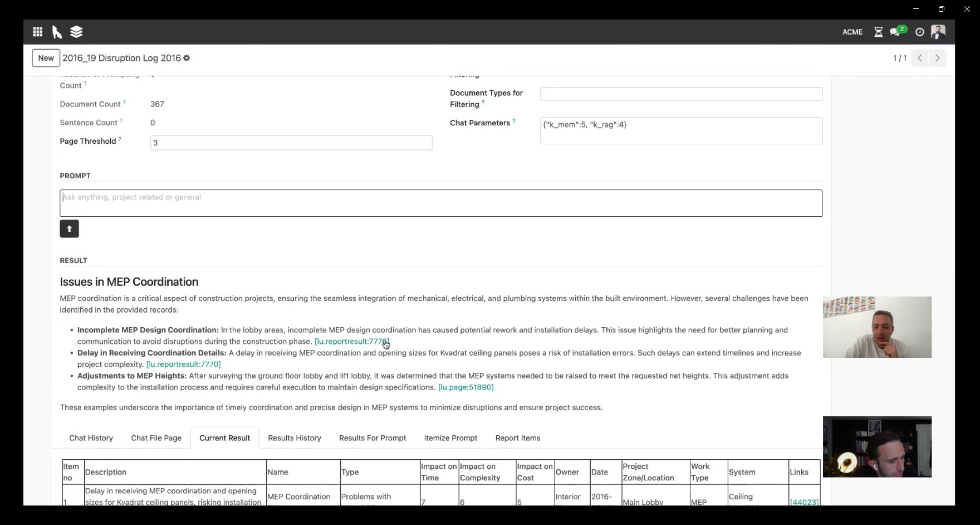This screenshot has width=980, height=525.
Task: Go to next record arrow
Action: click(938, 58)
